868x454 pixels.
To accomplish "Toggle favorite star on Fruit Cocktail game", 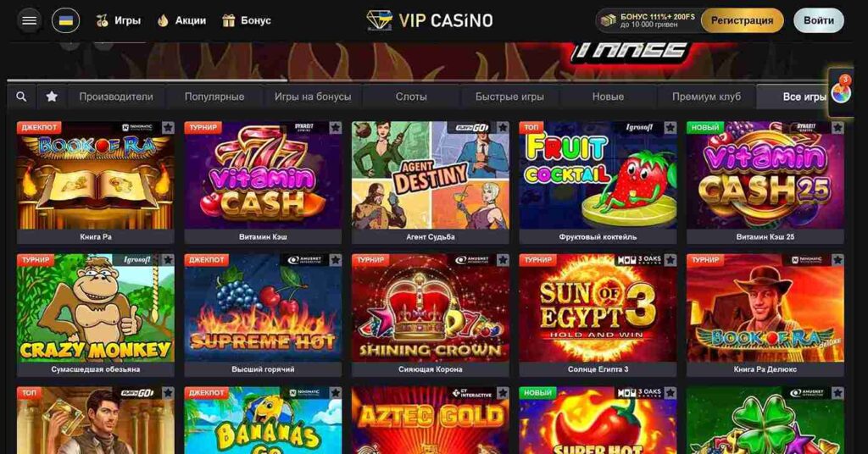I will pos(670,128).
